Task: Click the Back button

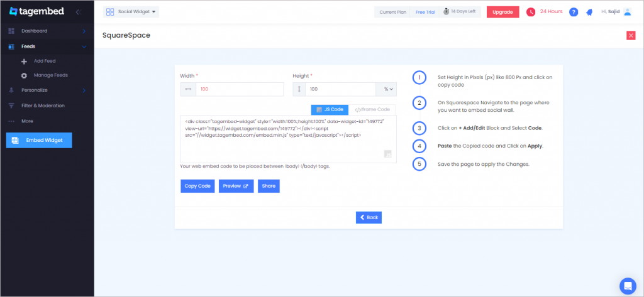Action: click(369, 217)
